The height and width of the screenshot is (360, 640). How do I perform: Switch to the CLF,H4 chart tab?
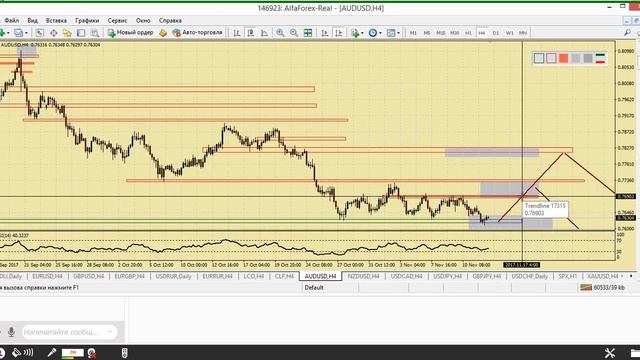click(284, 276)
